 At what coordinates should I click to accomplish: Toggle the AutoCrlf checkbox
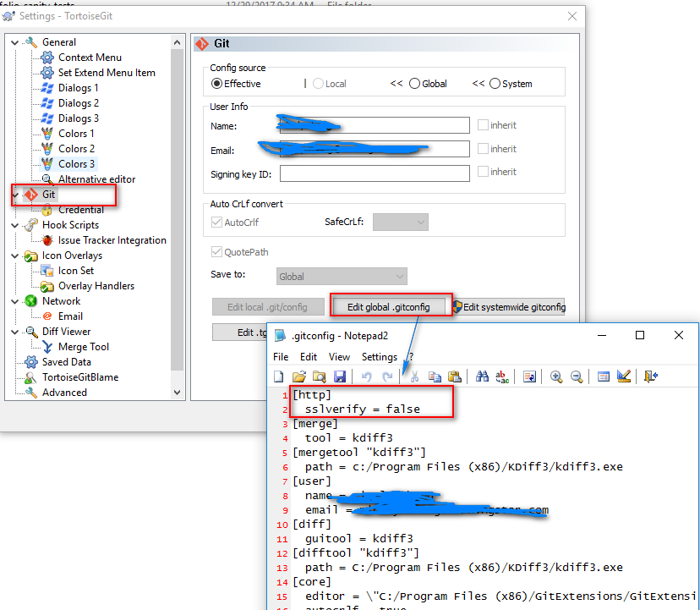pyautogui.click(x=216, y=223)
